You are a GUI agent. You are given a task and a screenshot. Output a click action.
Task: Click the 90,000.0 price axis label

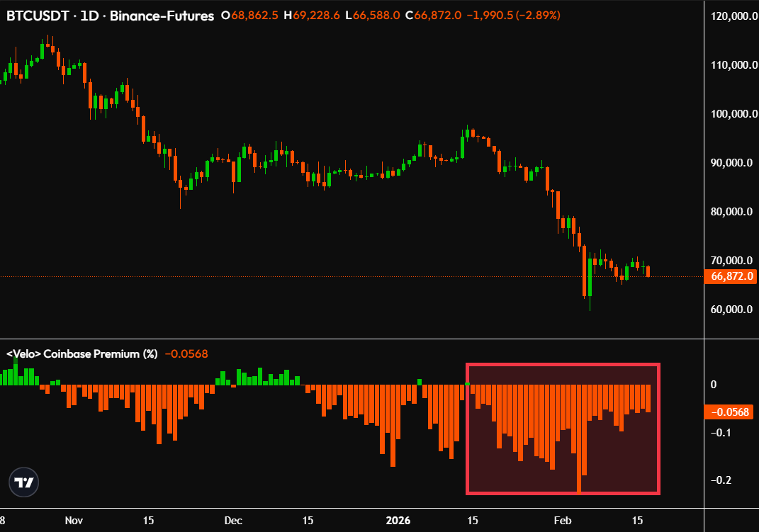[x=731, y=162]
